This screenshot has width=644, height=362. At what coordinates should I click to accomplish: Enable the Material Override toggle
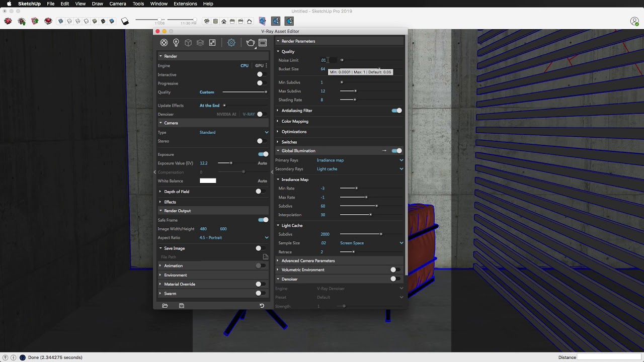[x=261, y=284]
